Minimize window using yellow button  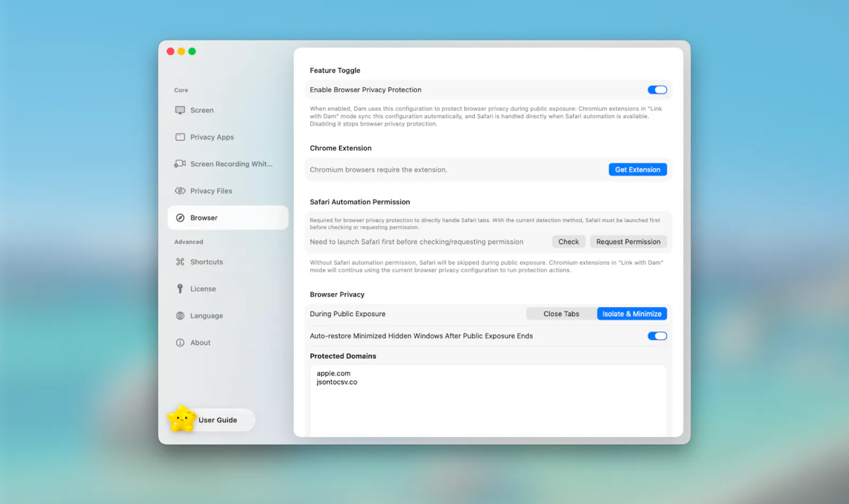point(181,51)
